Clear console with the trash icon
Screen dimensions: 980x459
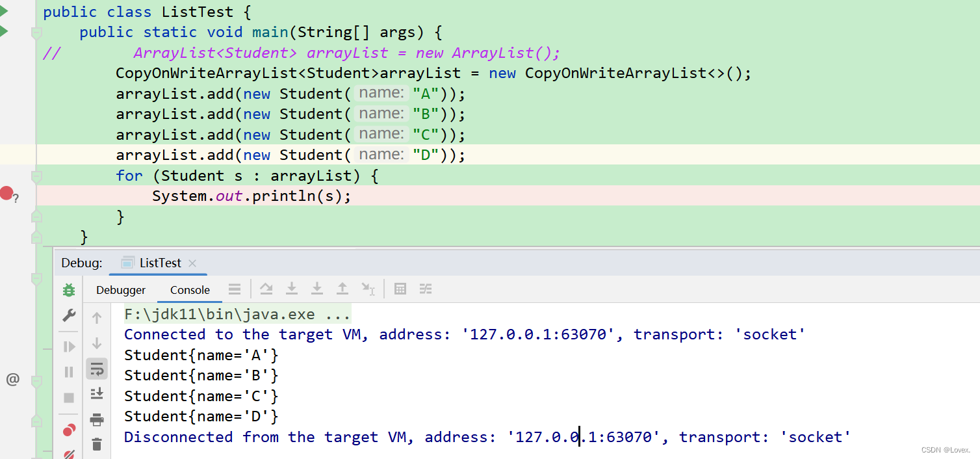pyautogui.click(x=97, y=444)
